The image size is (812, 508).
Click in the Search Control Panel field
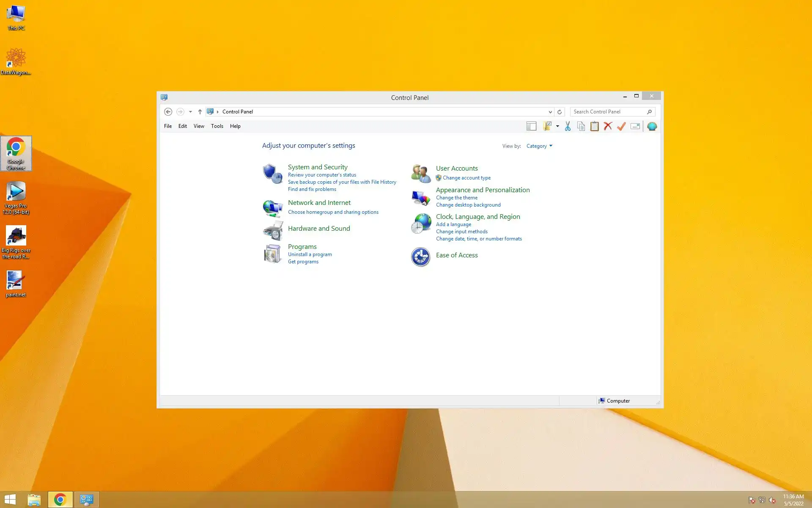click(x=608, y=112)
